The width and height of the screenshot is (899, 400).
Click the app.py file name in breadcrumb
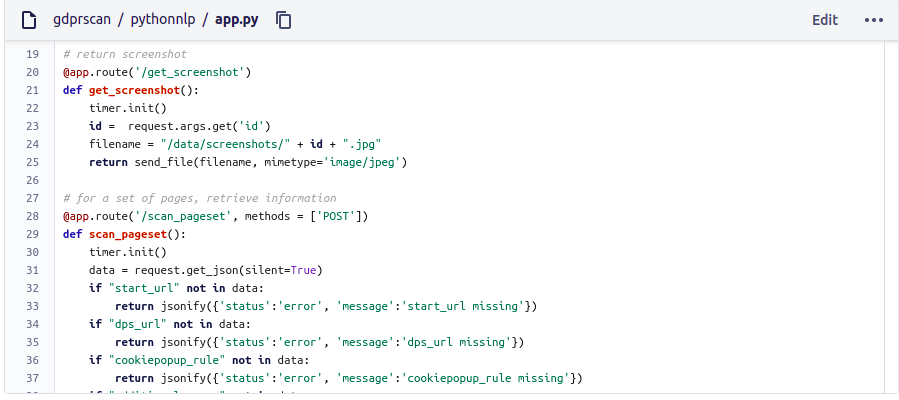(237, 20)
